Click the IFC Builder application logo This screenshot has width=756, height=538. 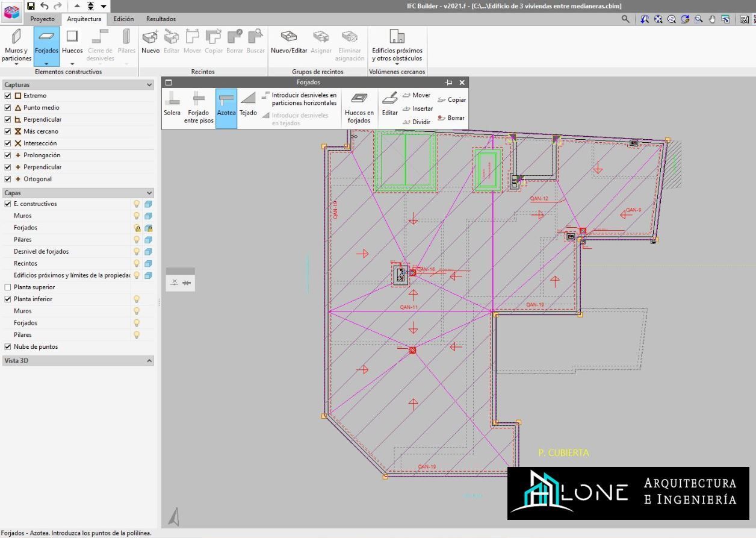pyautogui.click(x=12, y=11)
